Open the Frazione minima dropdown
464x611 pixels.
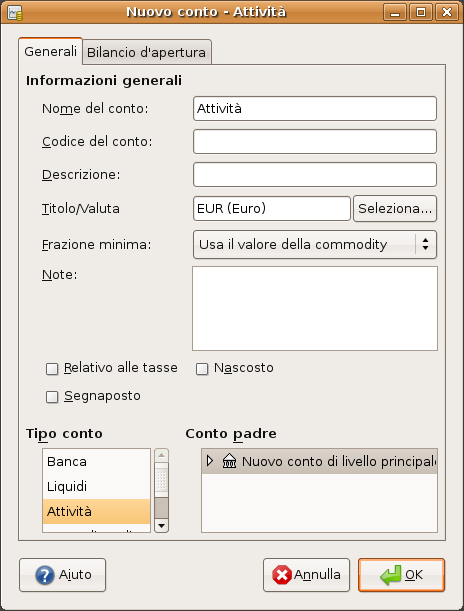tap(315, 245)
